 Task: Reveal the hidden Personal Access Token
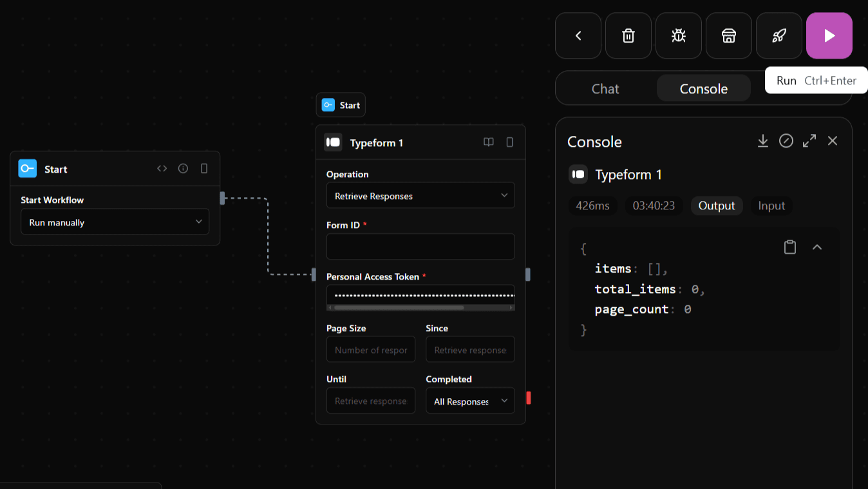(x=420, y=298)
